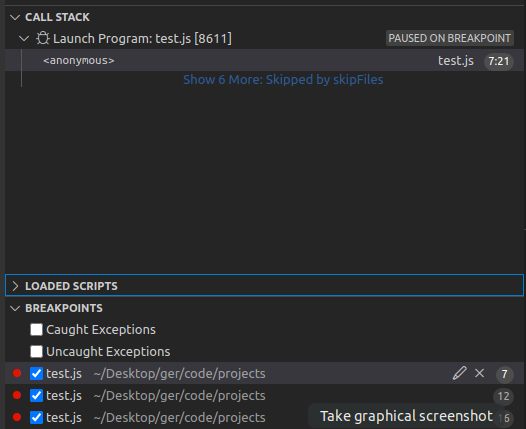Click the line 12 number badge
The image size is (526, 429).
pos(503,396)
